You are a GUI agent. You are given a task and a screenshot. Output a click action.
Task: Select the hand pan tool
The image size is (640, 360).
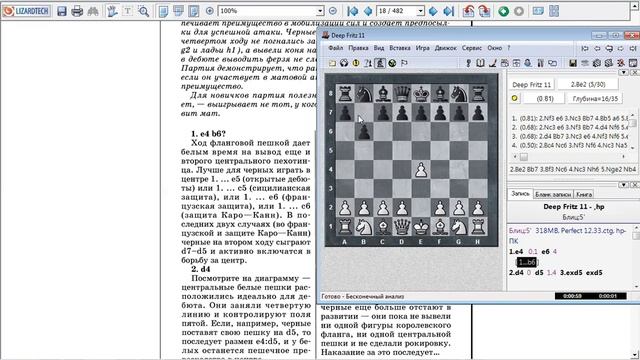[x=112, y=11]
